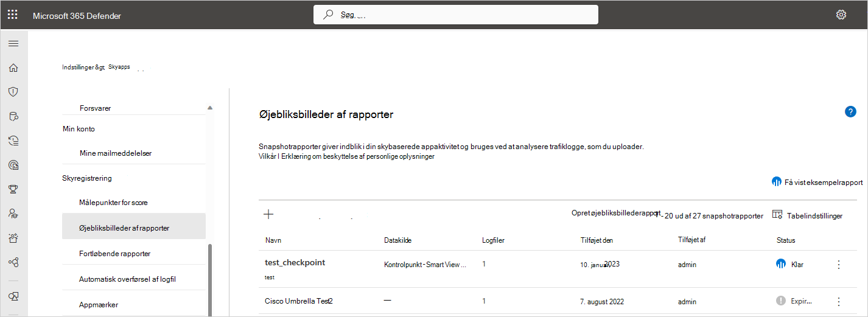Open the trophy Secure score icon

coord(13,189)
